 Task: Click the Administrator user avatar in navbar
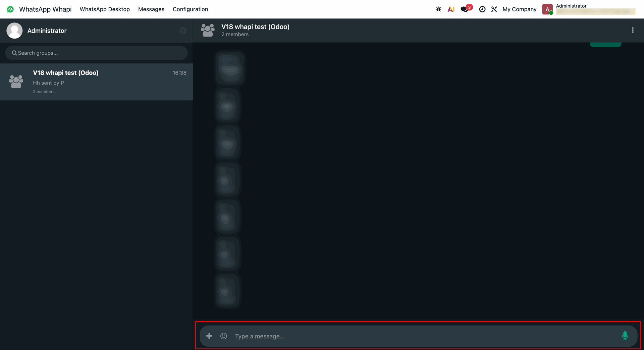[x=547, y=9]
